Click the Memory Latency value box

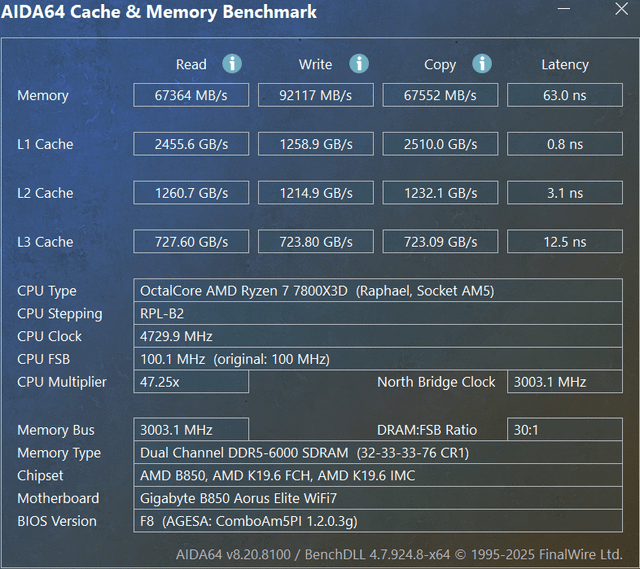click(x=564, y=96)
